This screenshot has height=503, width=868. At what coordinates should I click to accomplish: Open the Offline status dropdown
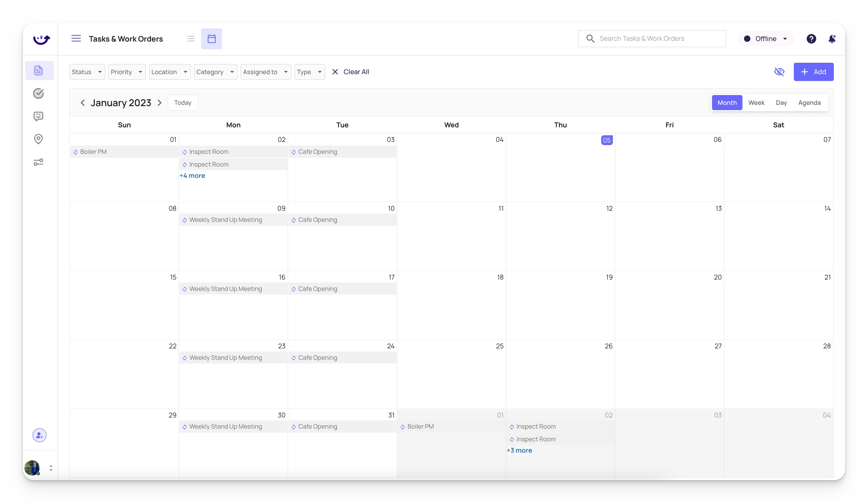pos(766,39)
